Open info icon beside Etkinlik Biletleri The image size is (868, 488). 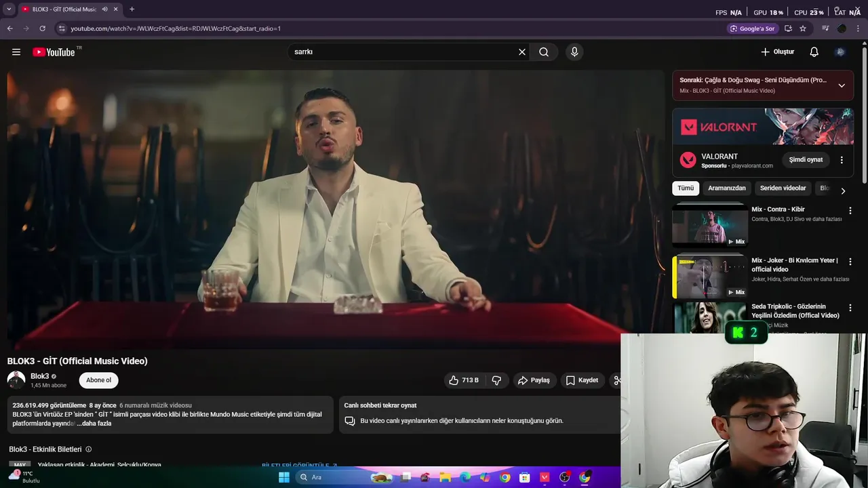coord(89,449)
